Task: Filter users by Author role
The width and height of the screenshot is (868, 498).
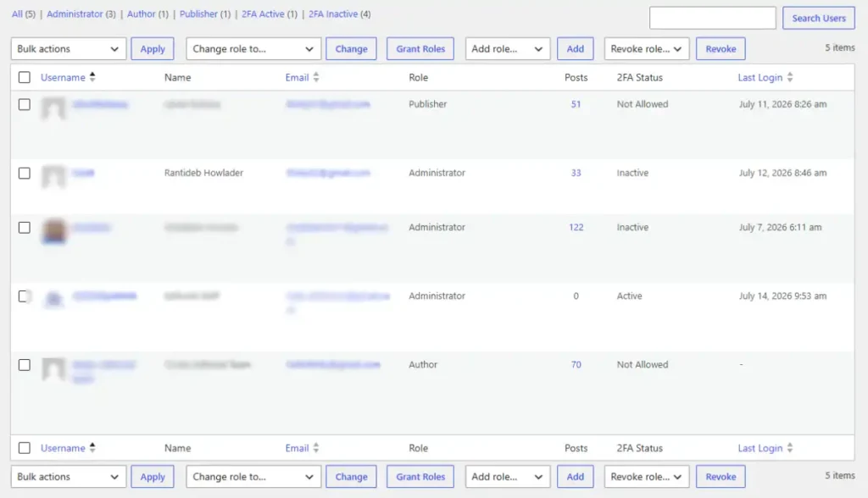Action: coord(147,14)
